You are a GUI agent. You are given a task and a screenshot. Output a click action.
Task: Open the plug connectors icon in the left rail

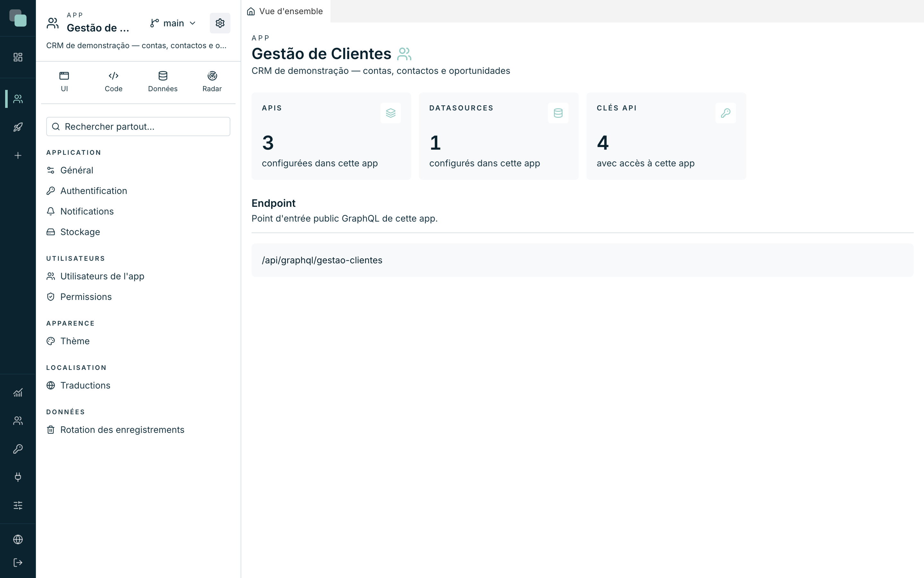click(18, 477)
